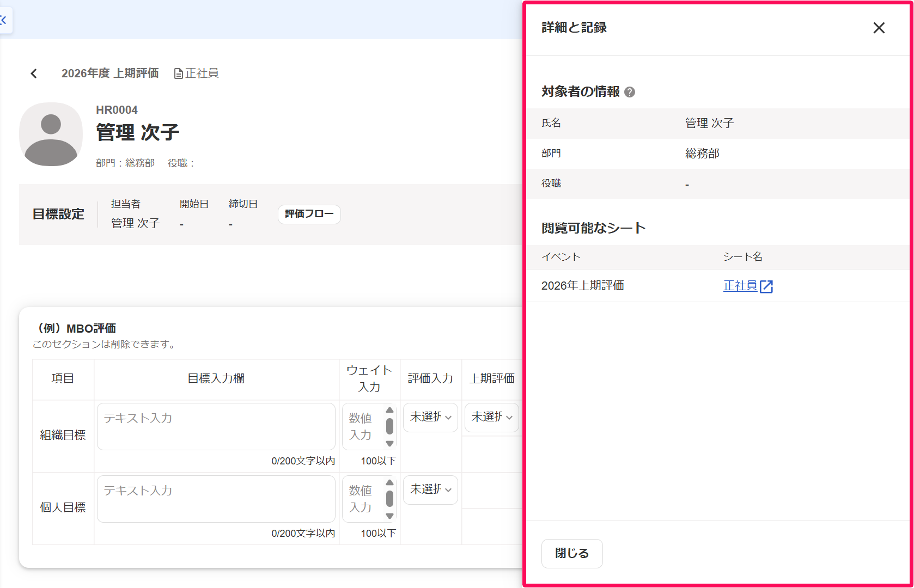The height and width of the screenshot is (588, 914).
Task: Click the 個人目標 weight number input
Action: 363,499
